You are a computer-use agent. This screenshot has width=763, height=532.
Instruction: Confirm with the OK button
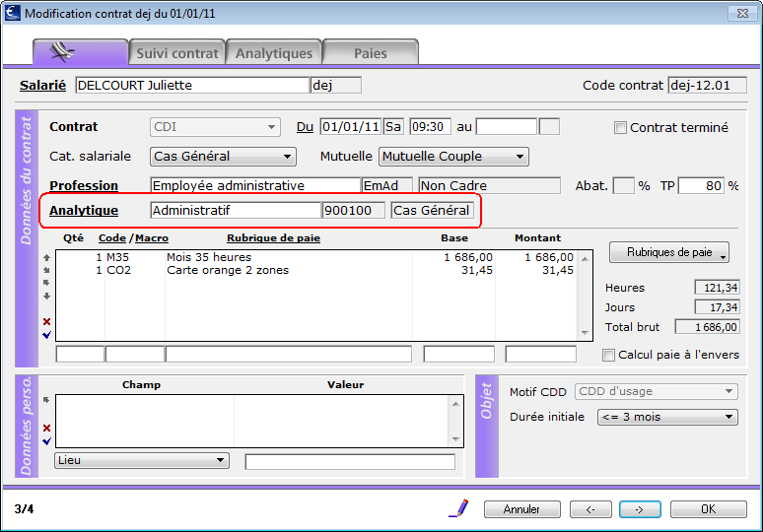click(x=708, y=509)
